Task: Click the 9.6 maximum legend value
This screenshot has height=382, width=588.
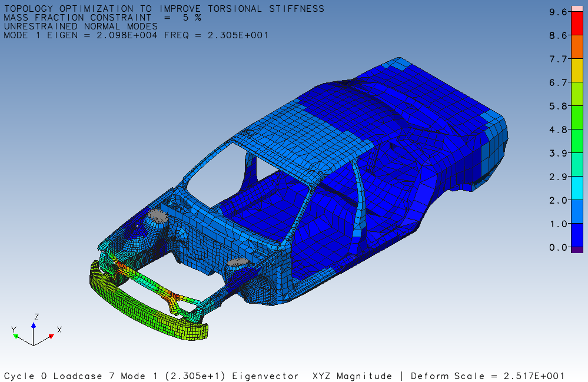Action: click(557, 12)
